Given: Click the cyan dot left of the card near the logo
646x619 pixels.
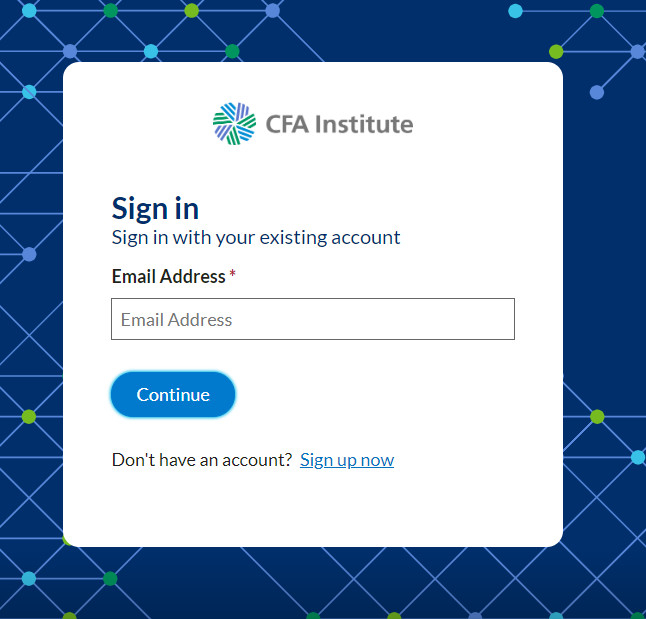Looking at the screenshot, I should pos(29,92).
